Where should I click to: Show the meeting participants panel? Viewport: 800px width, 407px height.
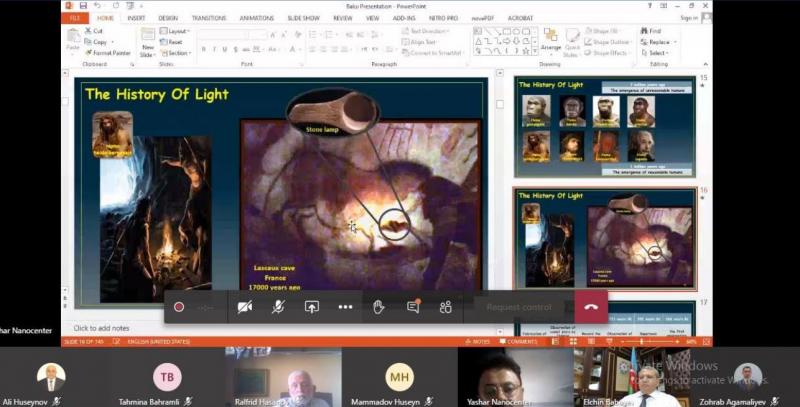coord(445,307)
